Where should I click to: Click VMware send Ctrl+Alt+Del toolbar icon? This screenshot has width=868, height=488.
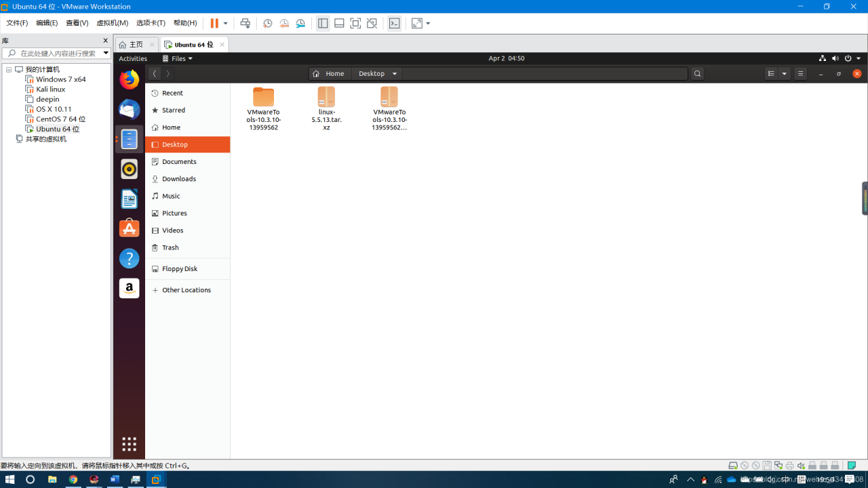[x=245, y=23]
